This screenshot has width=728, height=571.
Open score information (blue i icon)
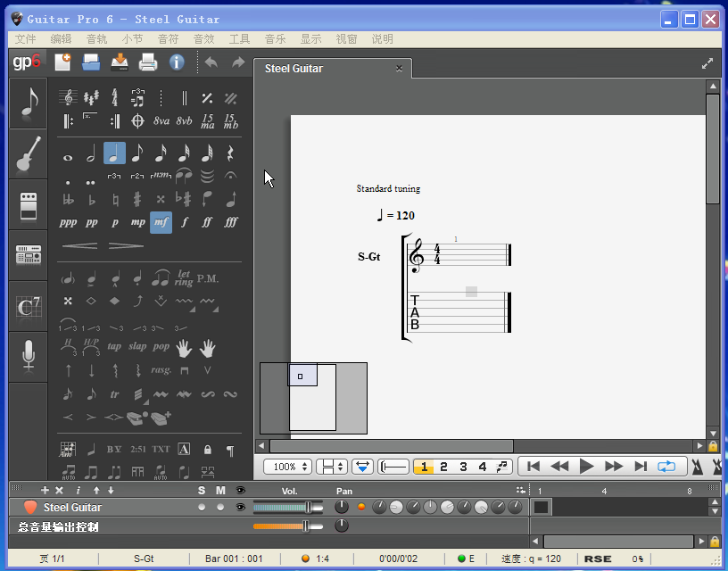tap(177, 62)
